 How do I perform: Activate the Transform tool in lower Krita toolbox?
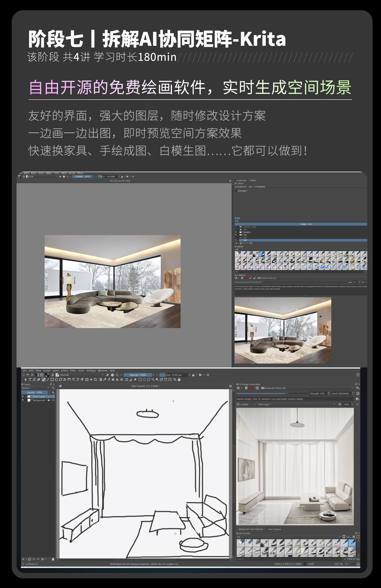tap(87, 380)
